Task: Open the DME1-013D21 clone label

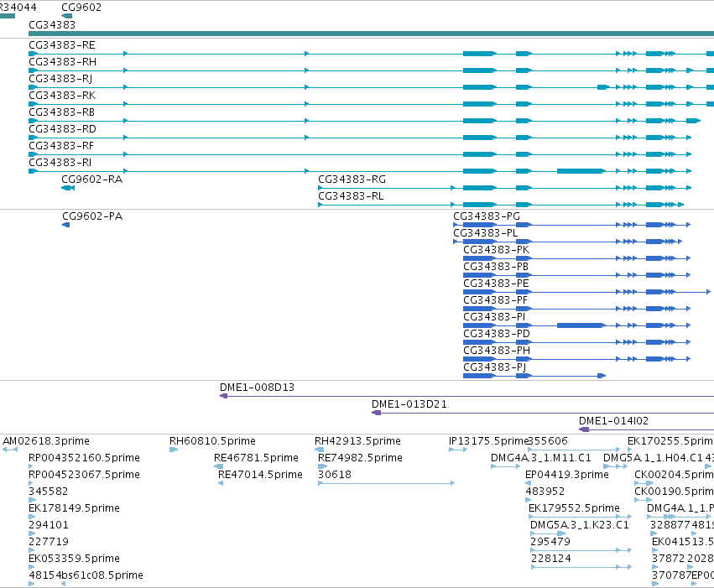Action: click(x=409, y=404)
